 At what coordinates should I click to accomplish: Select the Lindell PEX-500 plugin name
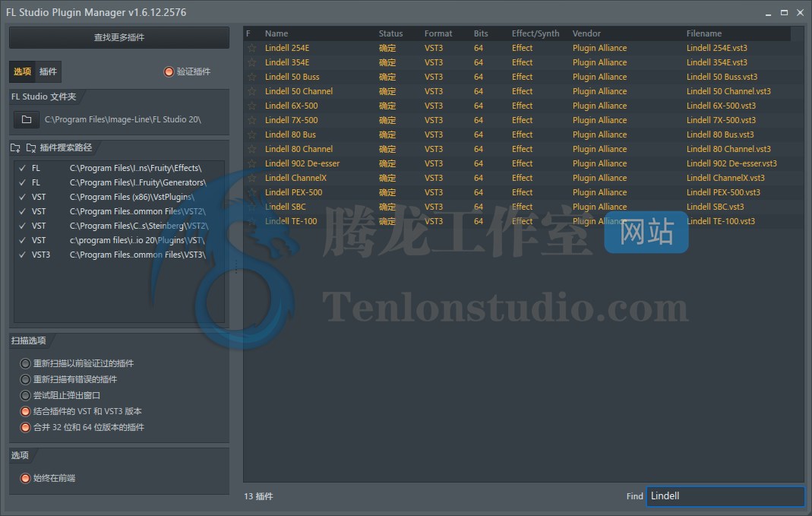coord(294,193)
